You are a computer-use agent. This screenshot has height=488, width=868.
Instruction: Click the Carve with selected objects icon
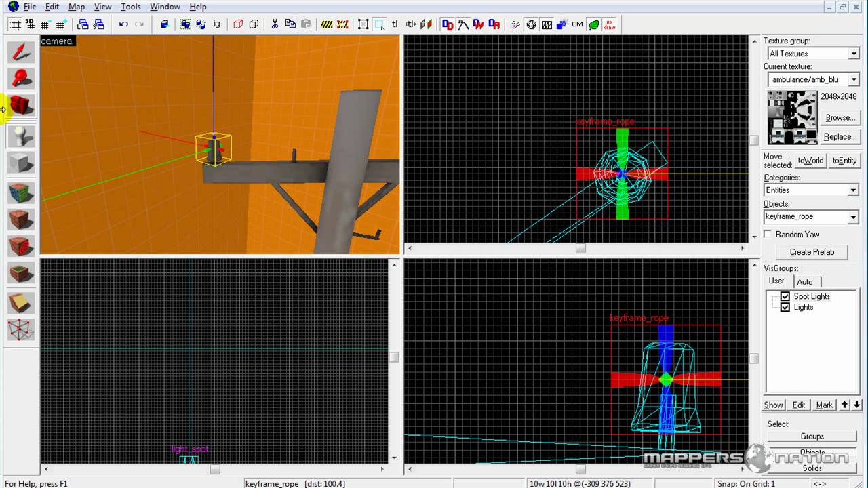(x=164, y=24)
